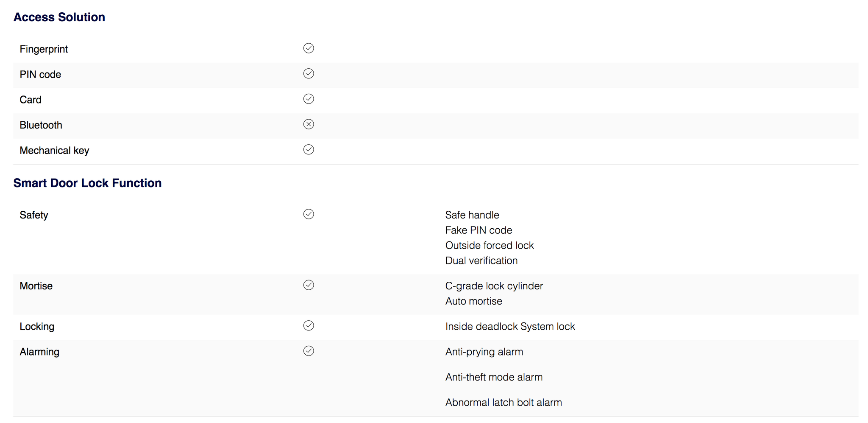This screenshot has width=868, height=423.
Task: Click the Outside forced lock text
Action: point(490,246)
